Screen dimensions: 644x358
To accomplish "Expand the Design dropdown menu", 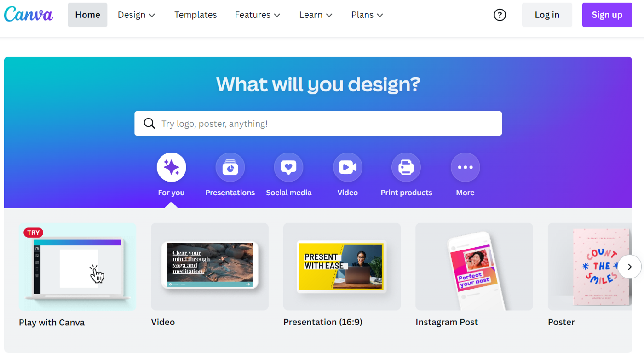I will pos(136,15).
